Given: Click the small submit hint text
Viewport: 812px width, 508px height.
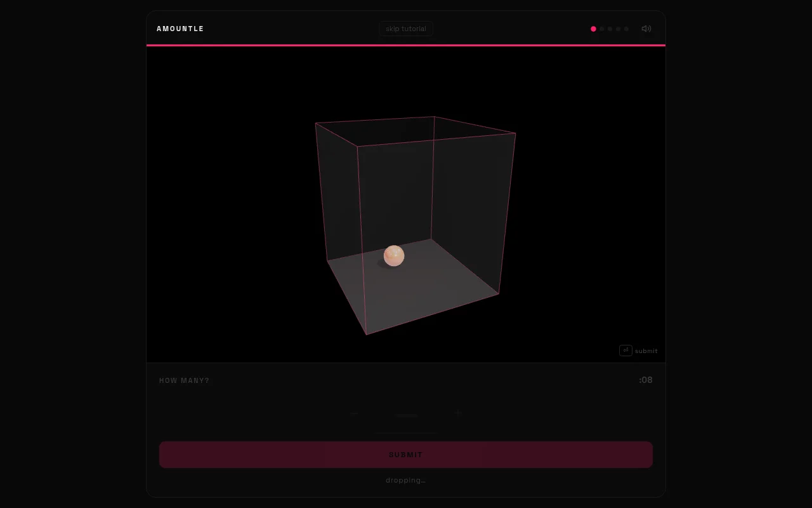Looking at the screenshot, I should coord(646,351).
